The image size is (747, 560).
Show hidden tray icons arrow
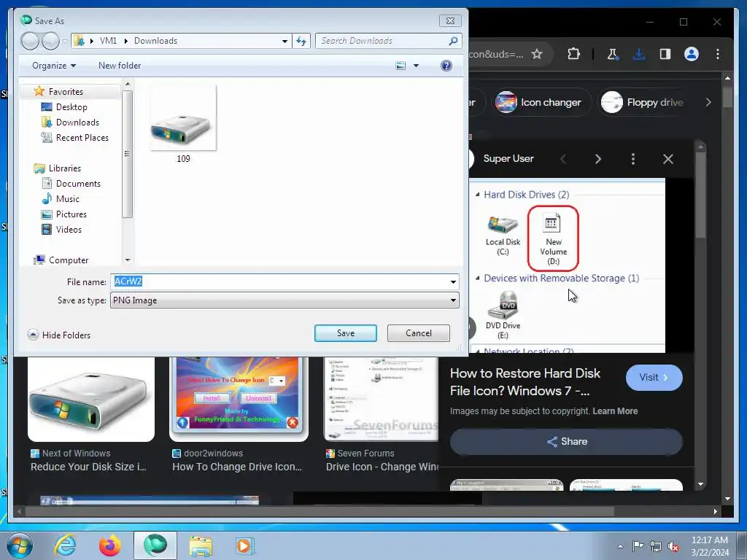point(620,546)
